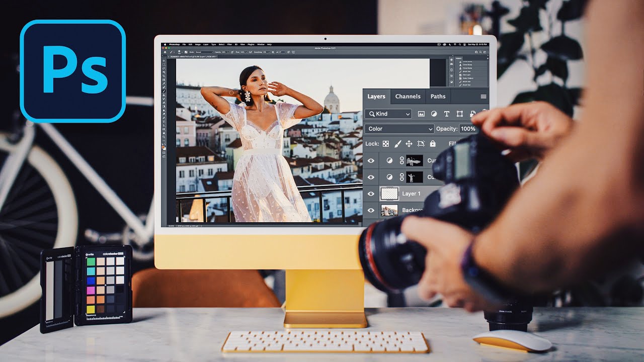The image size is (644, 362).
Task: Lock all on the selected layer
Action: (433, 143)
